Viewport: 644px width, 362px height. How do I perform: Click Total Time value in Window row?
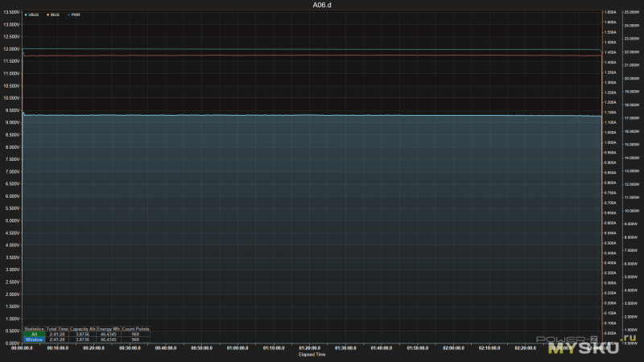pyautogui.click(x=57, y=339)
